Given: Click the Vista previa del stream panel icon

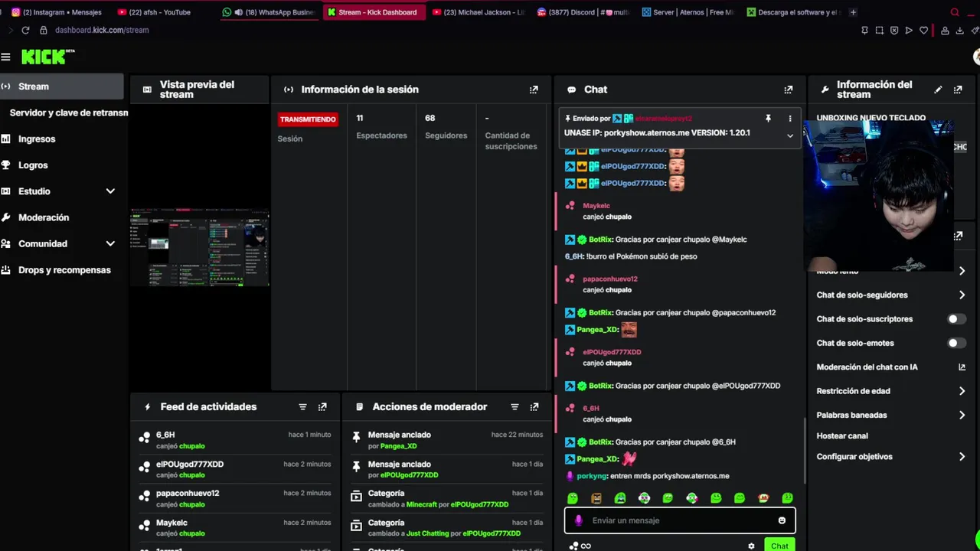Looking at the screenshot, I should [147, 90].
